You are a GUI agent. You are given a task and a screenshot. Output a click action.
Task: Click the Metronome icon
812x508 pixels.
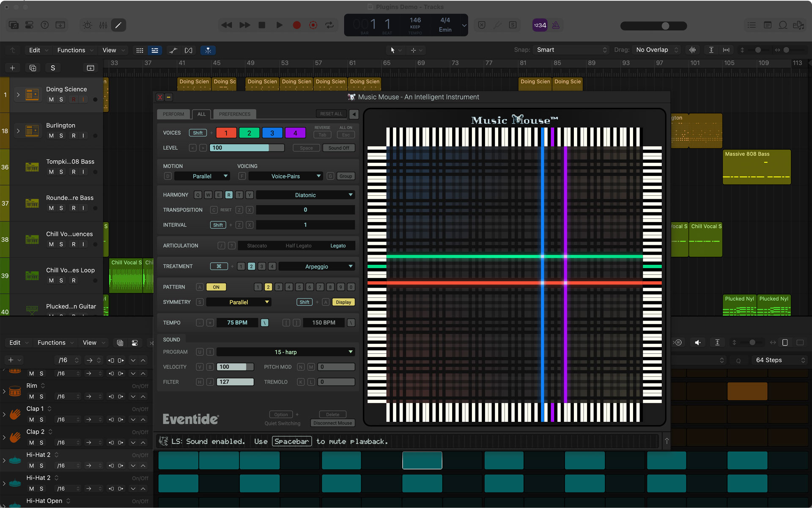pos(556,25)
